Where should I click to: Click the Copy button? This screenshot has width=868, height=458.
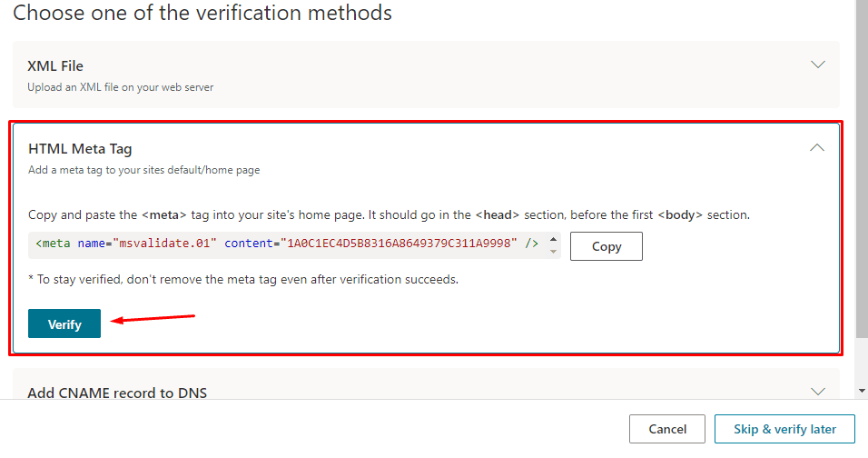[x=606, y=246]
